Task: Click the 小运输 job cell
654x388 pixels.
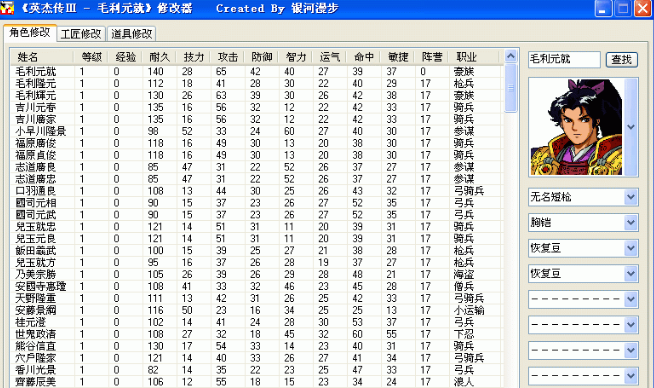Action: click(469, 310)
